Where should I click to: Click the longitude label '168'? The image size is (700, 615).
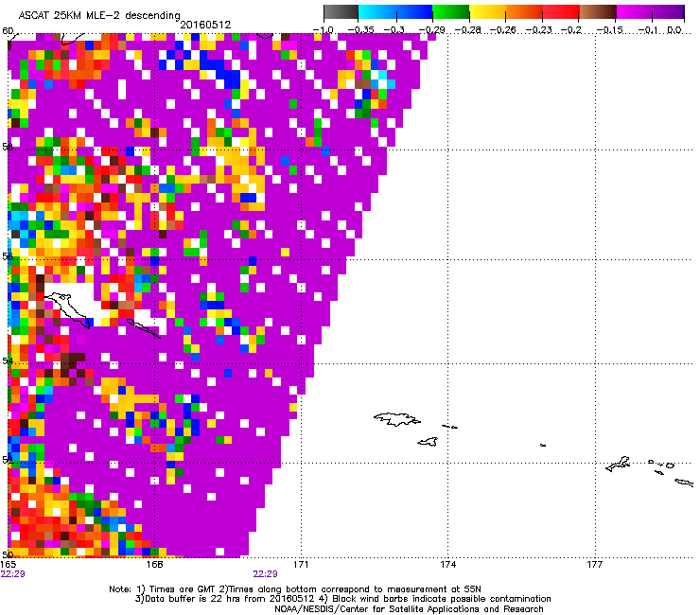click(154, 565)
